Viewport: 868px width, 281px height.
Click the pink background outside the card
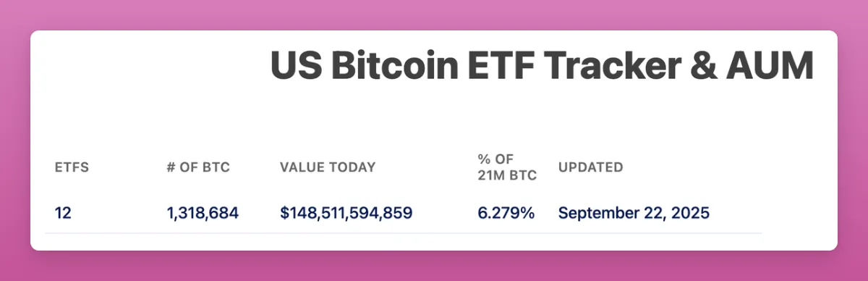434,14
